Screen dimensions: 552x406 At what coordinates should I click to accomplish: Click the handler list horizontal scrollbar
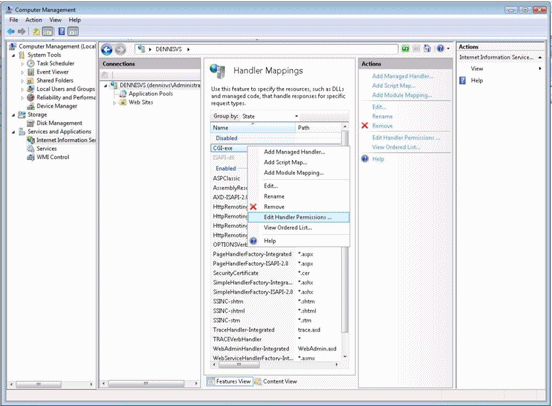276,364
